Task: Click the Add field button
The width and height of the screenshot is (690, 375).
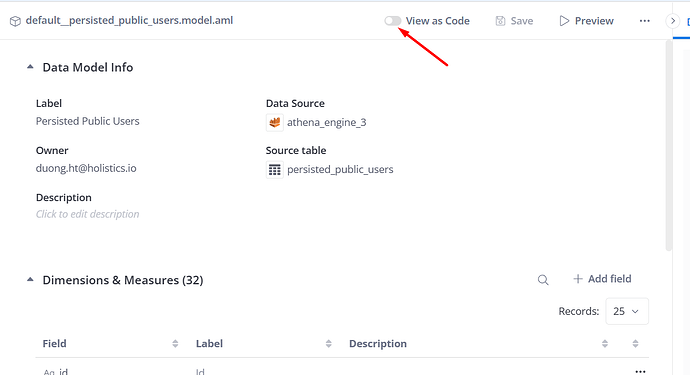Action: tap(602, 279)
